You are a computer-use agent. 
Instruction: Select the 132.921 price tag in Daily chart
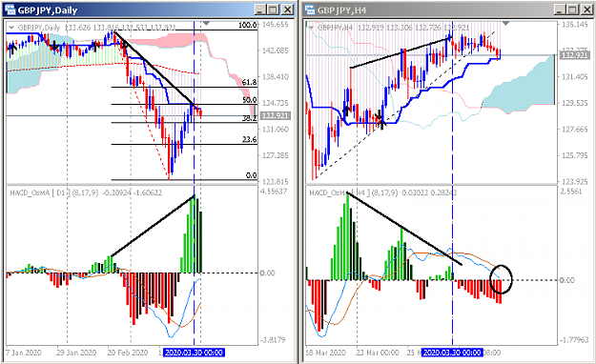coord(276,115)
